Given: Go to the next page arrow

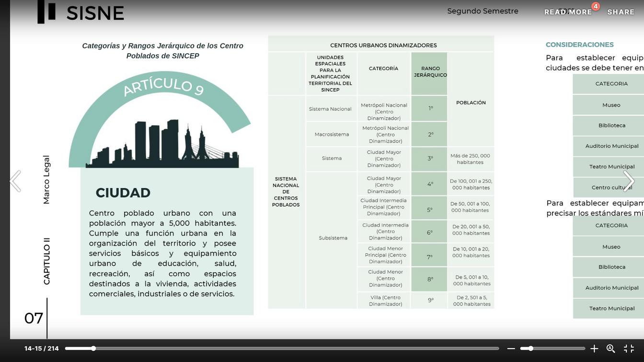Looking at the screenshot, I should (629, 181).
